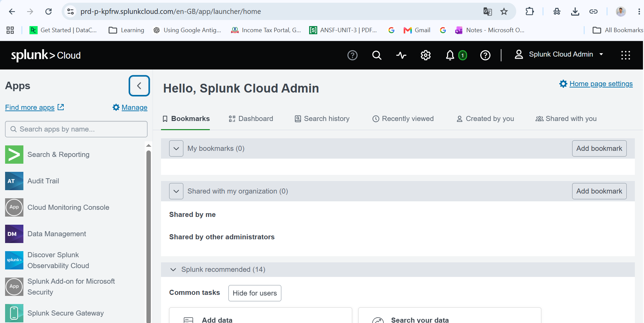This screenshot has width=644, height=323.
Task: Open Notes - Microsoft OneNote bookmark
Action: (490, 30)
